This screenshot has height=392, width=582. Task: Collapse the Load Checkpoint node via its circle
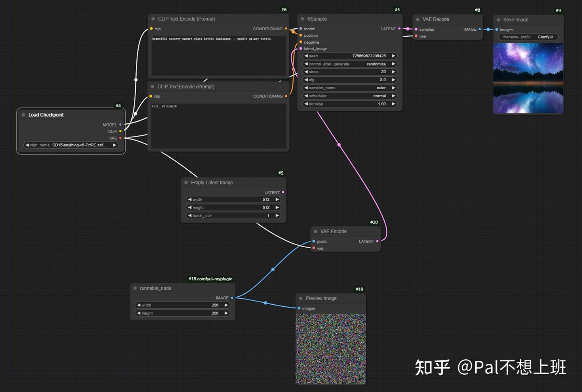[x=23, y=114]
